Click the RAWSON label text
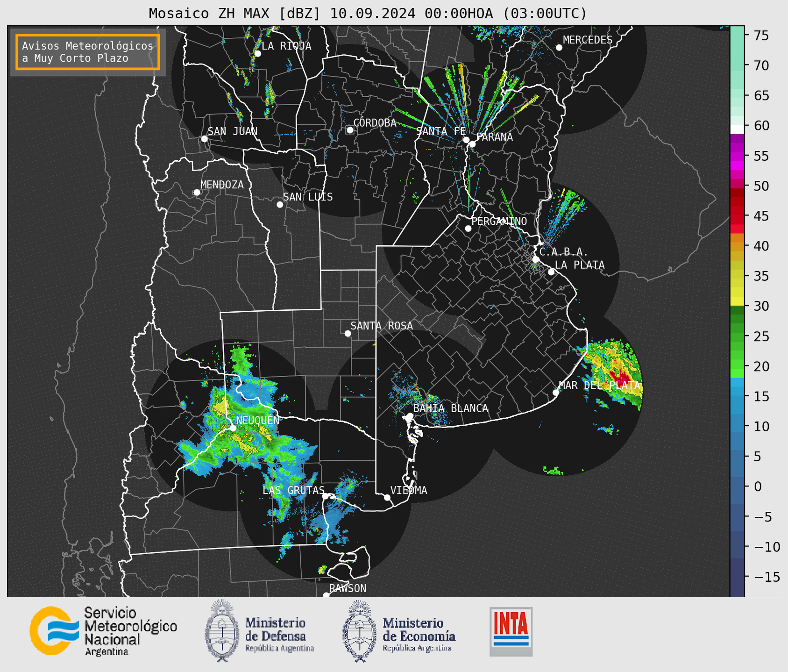788x672 pixels. pos(348,588)
